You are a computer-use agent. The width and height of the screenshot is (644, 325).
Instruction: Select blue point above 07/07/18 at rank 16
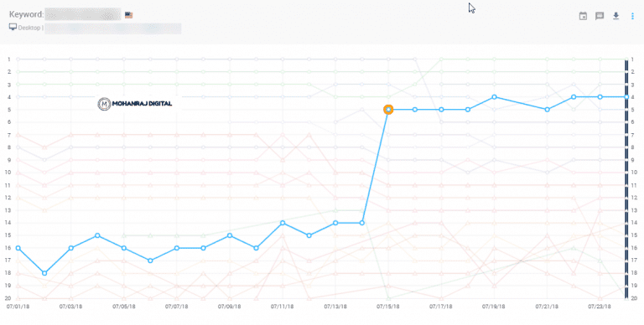tap(177, 248)
